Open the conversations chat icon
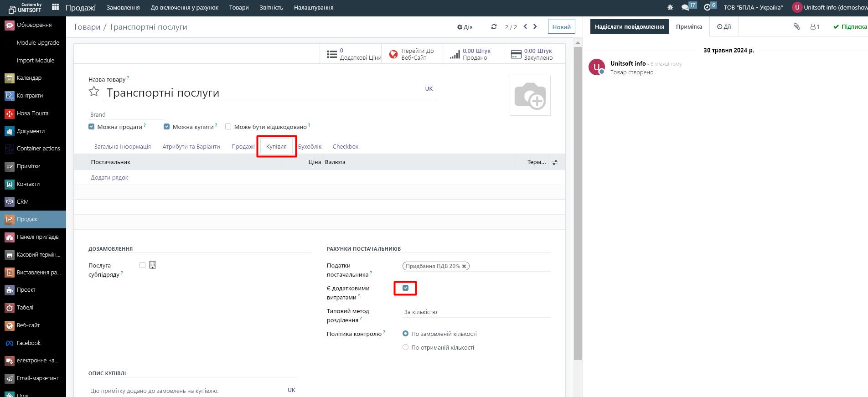The image size is (868, 397). pos(685,7)
